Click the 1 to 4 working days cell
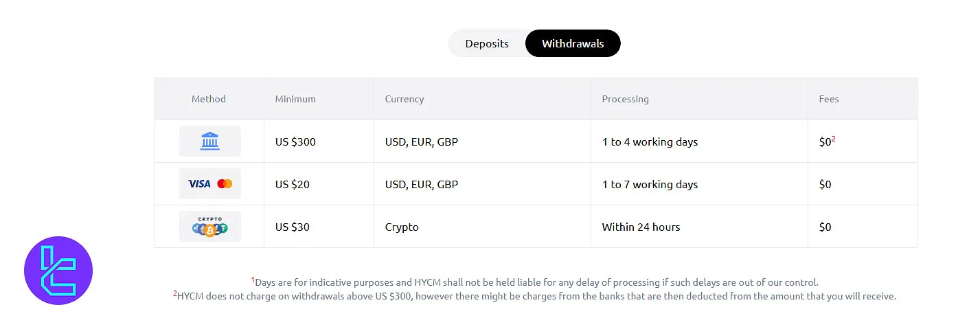Image resolution: width=980 pixels, height=329 pixels. [x=650, y=142]
